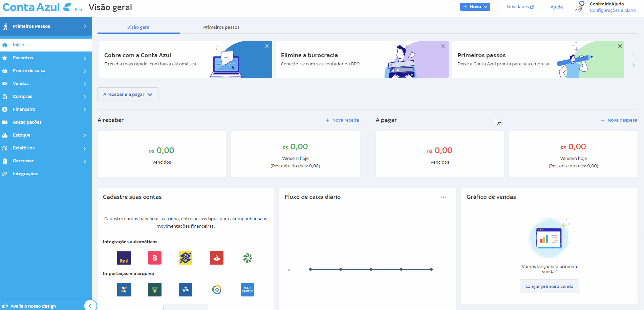644x310 pixels.
Task: Select the Santander integration icon
Action: coord(216,258)
